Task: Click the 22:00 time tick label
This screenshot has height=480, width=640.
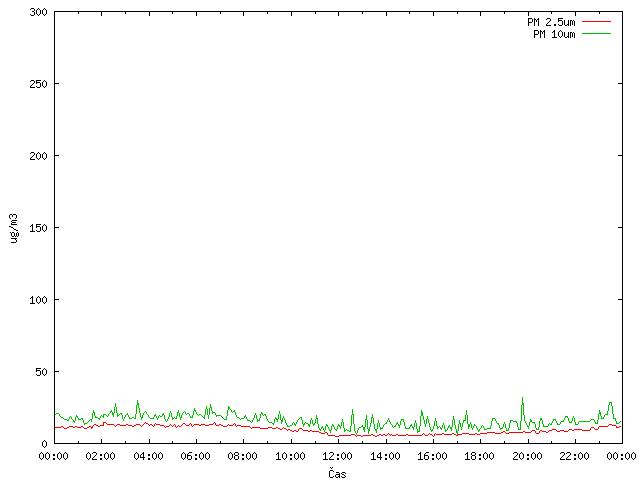Action: 574,456
